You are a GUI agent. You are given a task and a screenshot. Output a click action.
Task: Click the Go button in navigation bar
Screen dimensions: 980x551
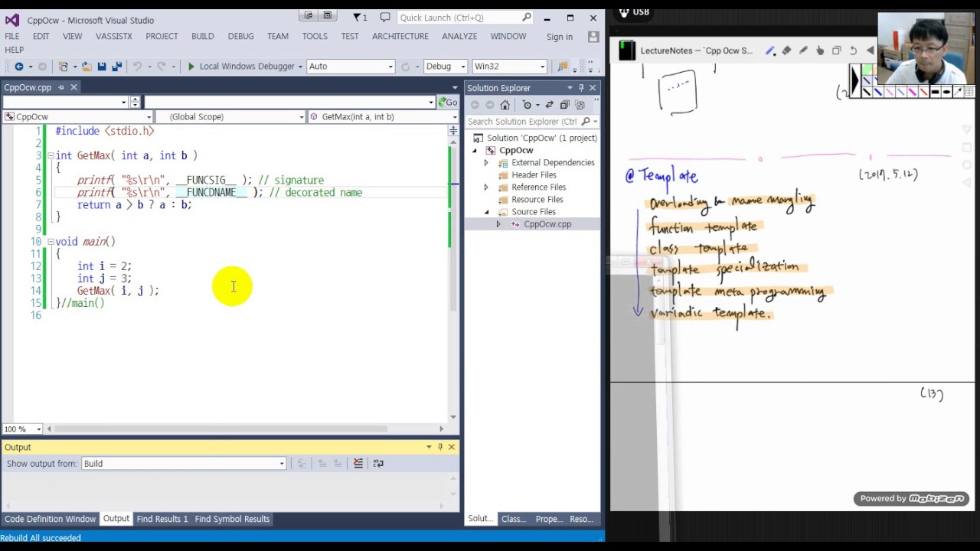[x=447, y=103]
